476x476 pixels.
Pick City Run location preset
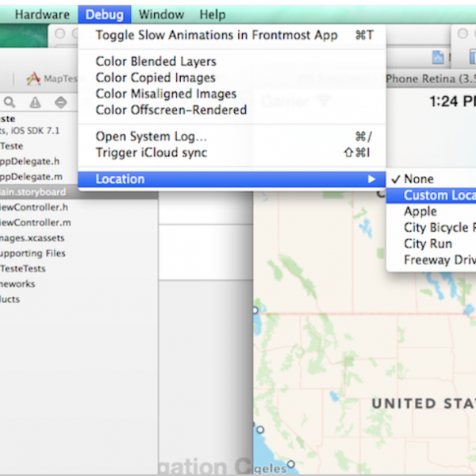431,244
